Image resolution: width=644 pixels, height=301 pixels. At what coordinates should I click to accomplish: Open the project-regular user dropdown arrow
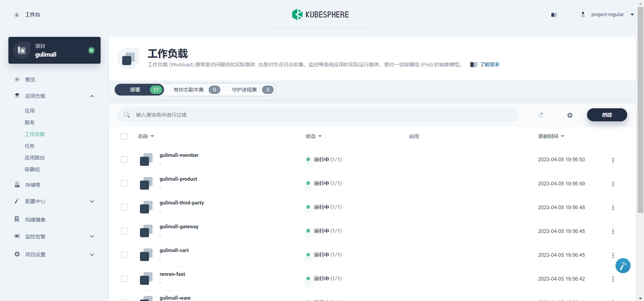coord(632,15)
